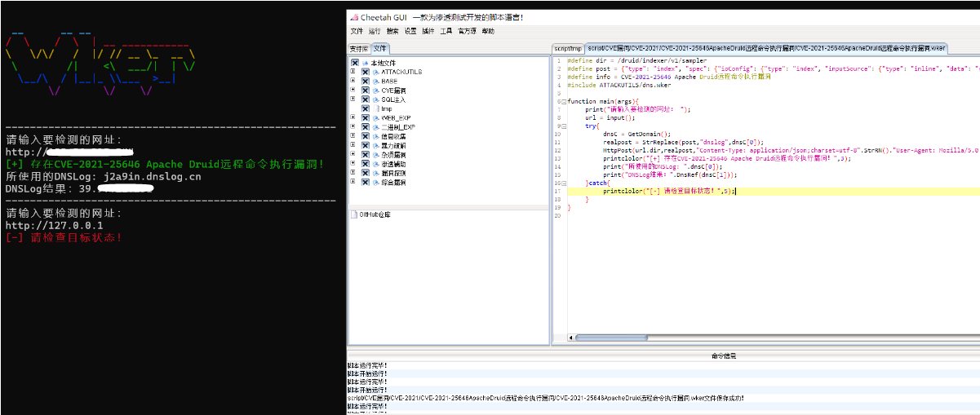Click the 漏洞探测 folder icon
The width and height of the screenshot is (980, 415).
pyautogui.click(x=376, y=173)
